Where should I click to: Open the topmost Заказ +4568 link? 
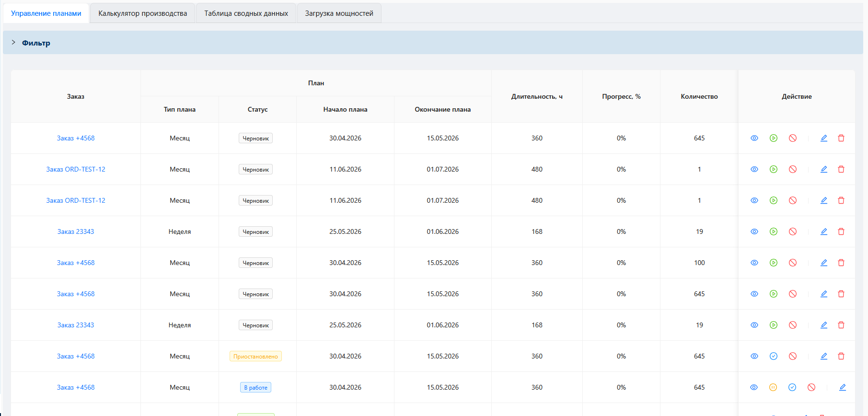[76, 138]
